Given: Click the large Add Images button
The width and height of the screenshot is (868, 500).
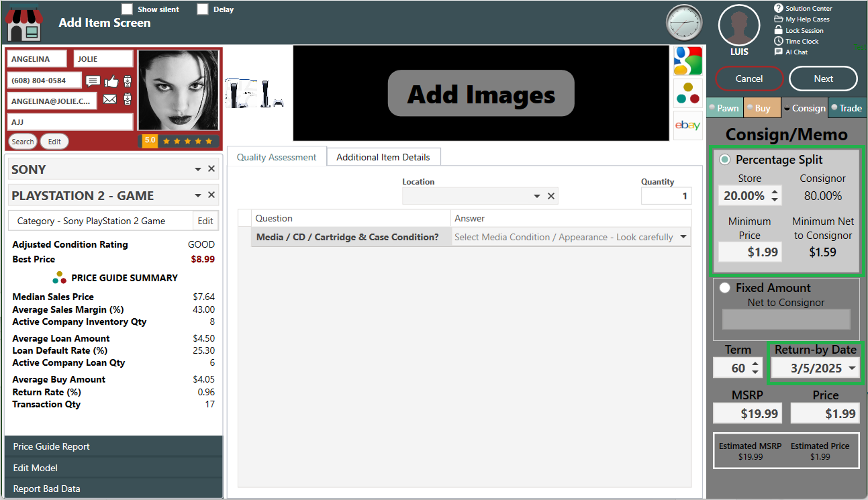Looking at the screenshot, I should tap(481, 93).
